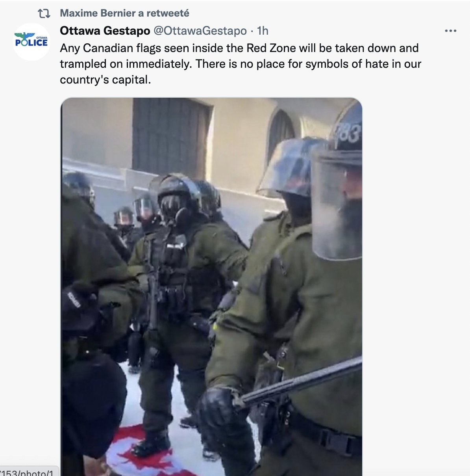
Task: Click the @OttawaGestapo handle
Action: pos(200,30)
